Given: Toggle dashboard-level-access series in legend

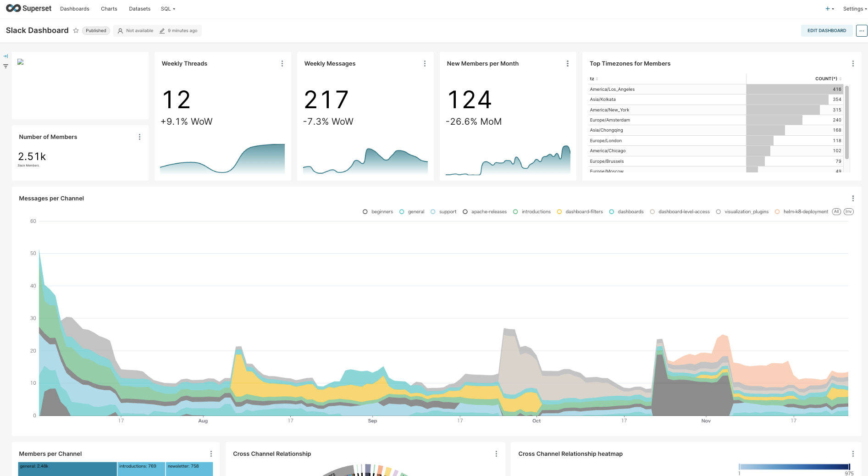Looking at the screenshot, I should 680,212.
